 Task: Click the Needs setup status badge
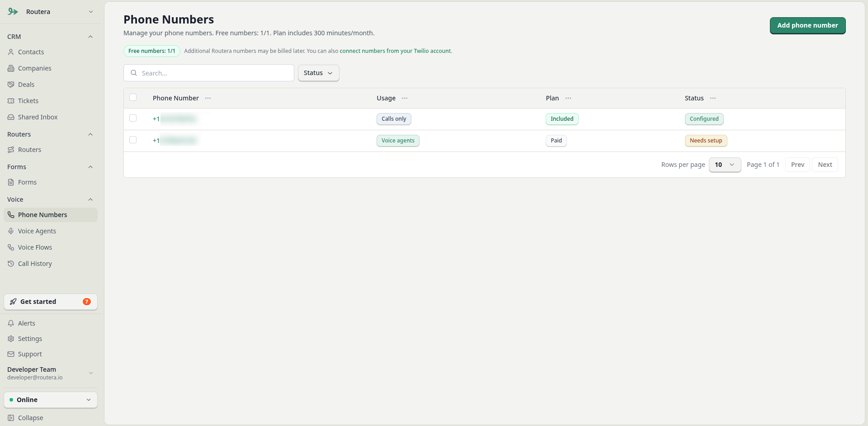tap(706, 141)
